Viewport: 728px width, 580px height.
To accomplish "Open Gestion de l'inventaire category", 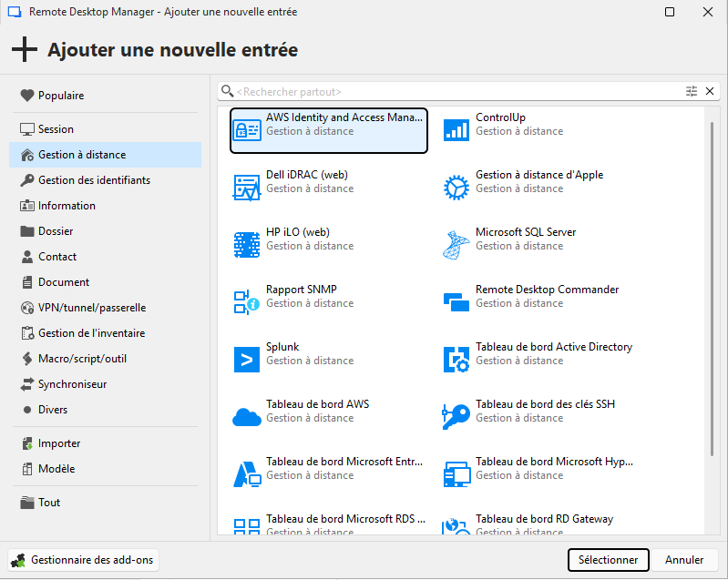I will (105, 333).
